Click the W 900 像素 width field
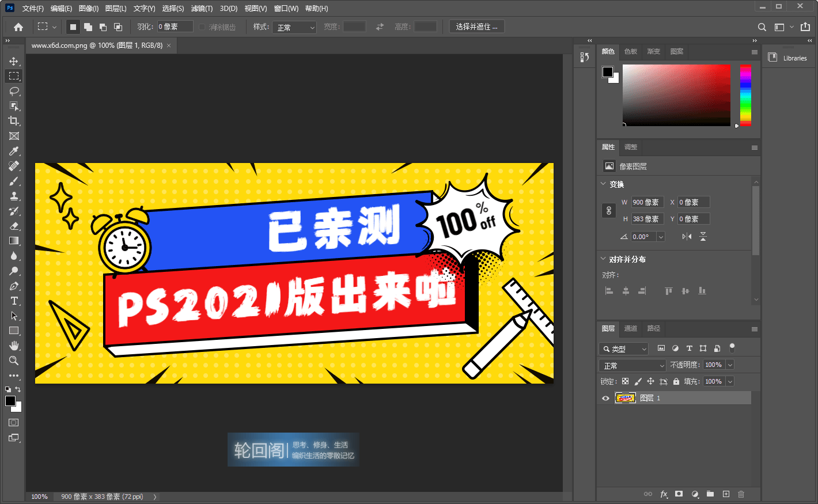This screenshot has height=504, width=818. (x=647, y=202)
